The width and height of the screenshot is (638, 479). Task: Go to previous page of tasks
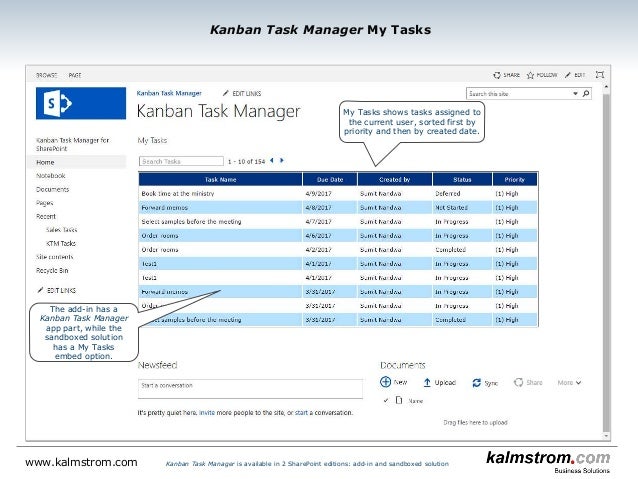271,161
